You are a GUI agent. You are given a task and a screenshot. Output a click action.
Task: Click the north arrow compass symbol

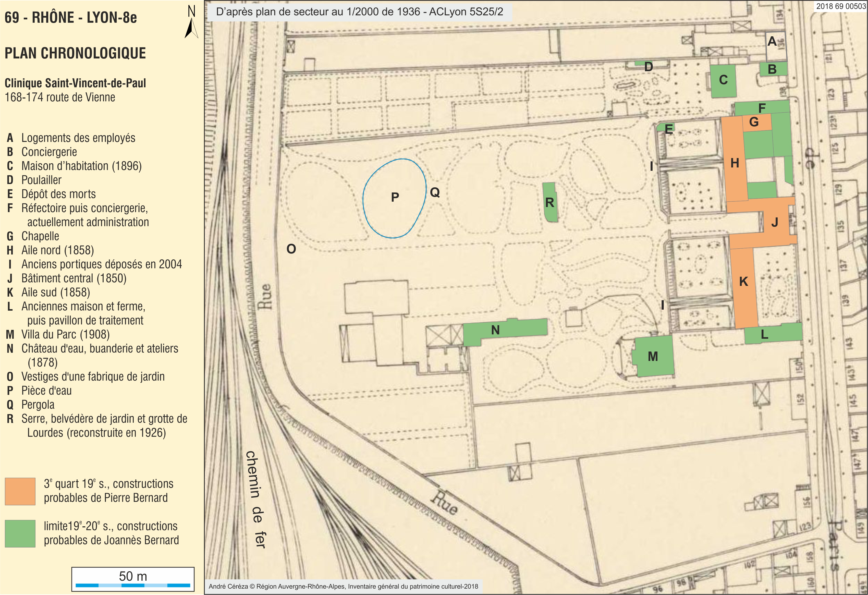tap(191, 22)
